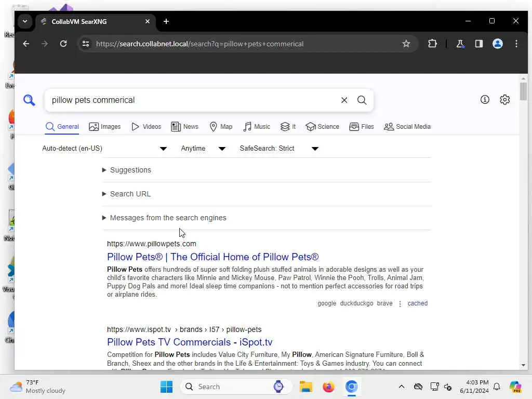Image resolution: width=532 pixels, height=399 pixels.
Task: Open SearXNG preferences gear
Action: 504,99
